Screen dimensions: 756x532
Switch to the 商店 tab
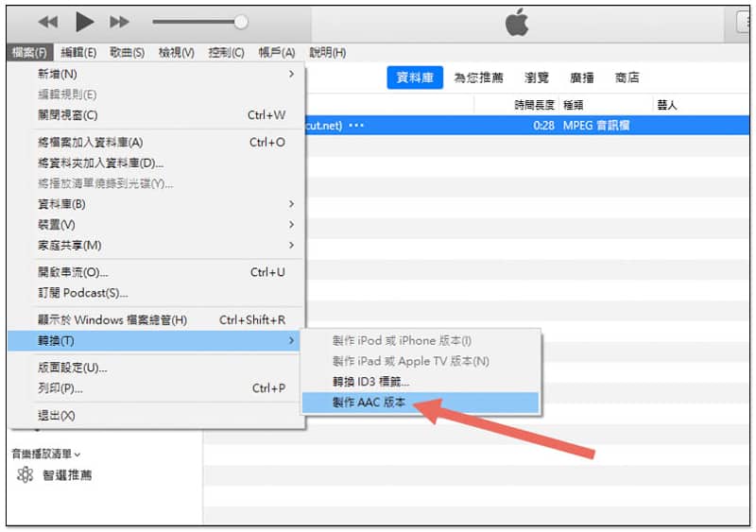pos(627,77)
